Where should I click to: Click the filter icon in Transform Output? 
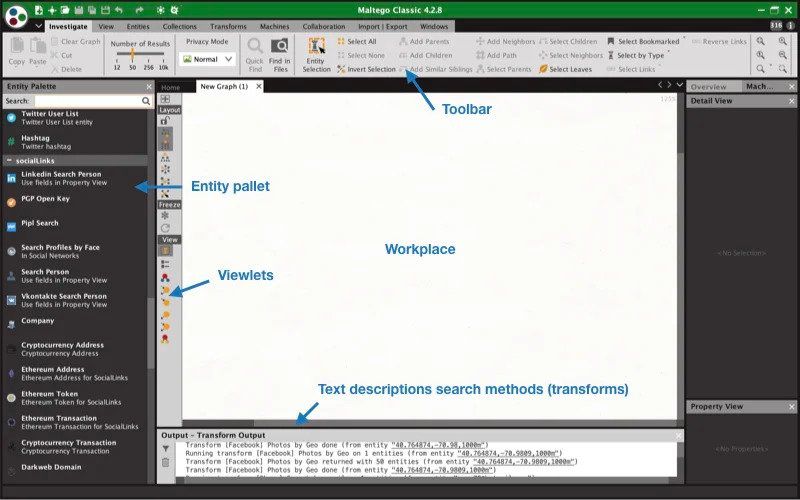click(166, 448)
